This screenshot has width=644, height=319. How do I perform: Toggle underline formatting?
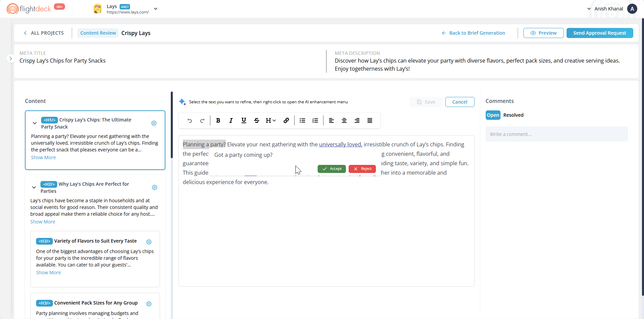tap(244, 120)
